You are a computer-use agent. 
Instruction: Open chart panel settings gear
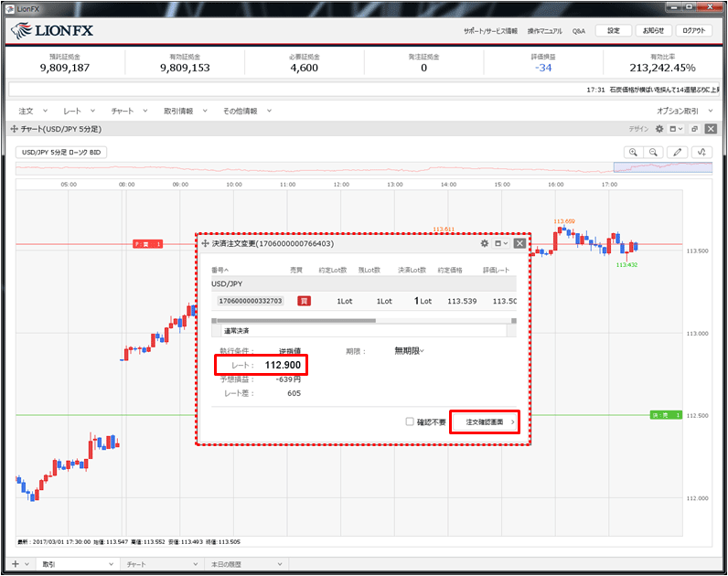[x=659, y=129]
